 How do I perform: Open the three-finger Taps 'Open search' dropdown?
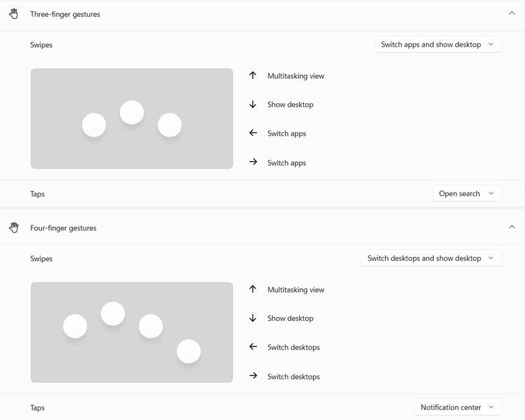(467, 194)
